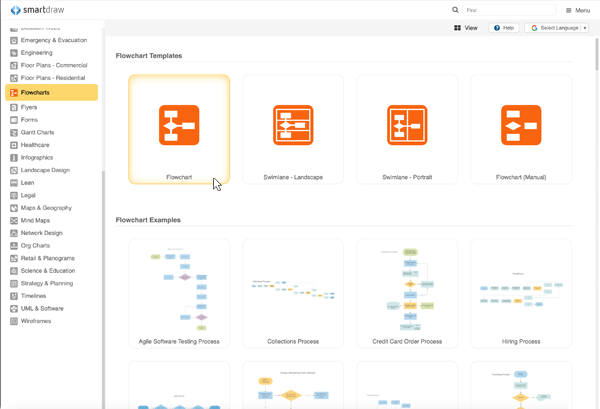The height and width of the screenshot is (409, 600).
Task: Click the Landscape Design category icon
Action: point(14,170)
